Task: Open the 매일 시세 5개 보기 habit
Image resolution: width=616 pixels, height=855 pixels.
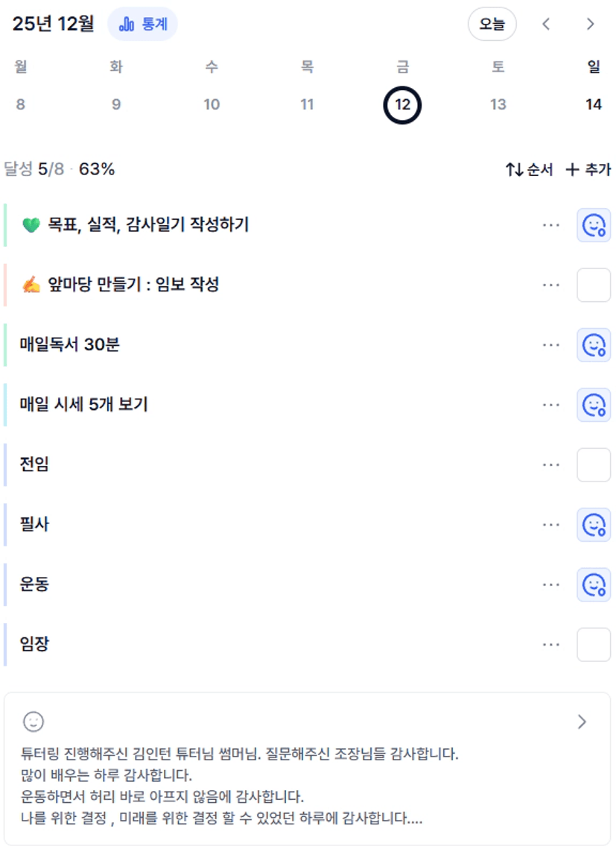Action: click(x=84, y=405)
